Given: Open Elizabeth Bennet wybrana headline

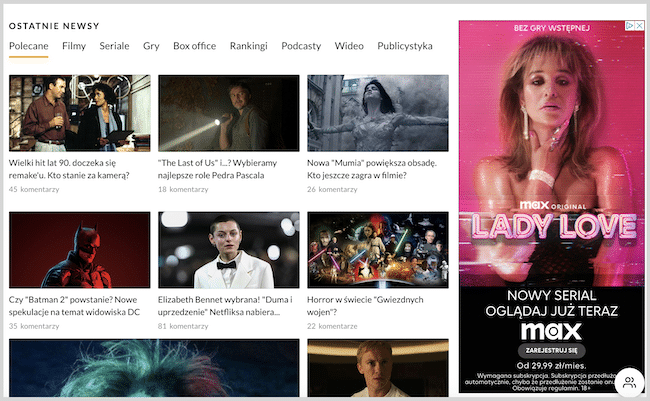Looking at the screenshot, I should [225, 306].
